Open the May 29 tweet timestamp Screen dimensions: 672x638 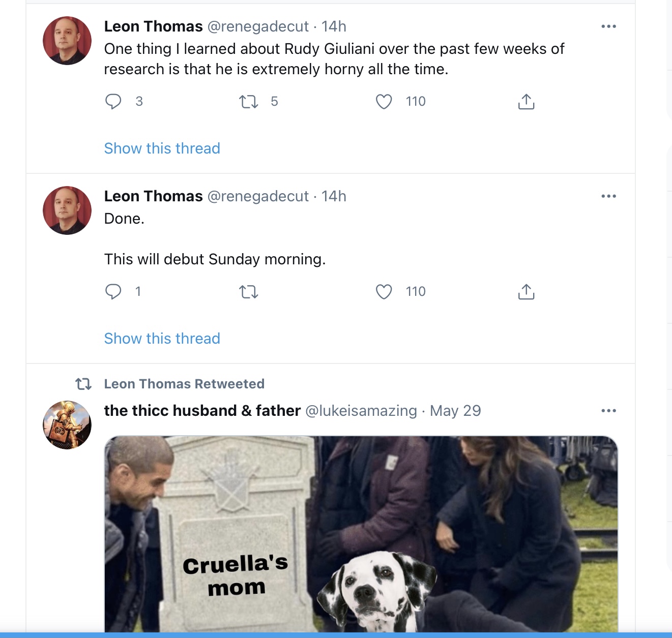point(455,411)
